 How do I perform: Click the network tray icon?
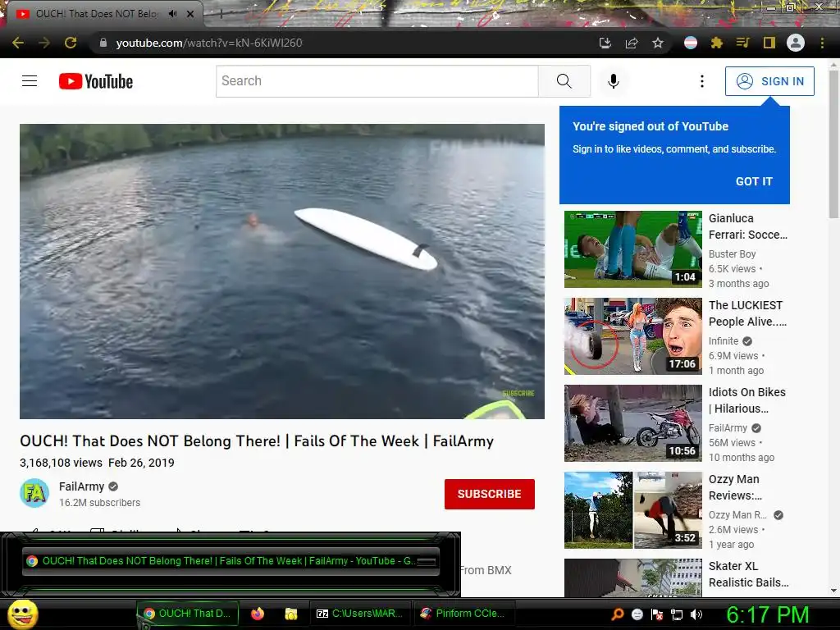677,614
